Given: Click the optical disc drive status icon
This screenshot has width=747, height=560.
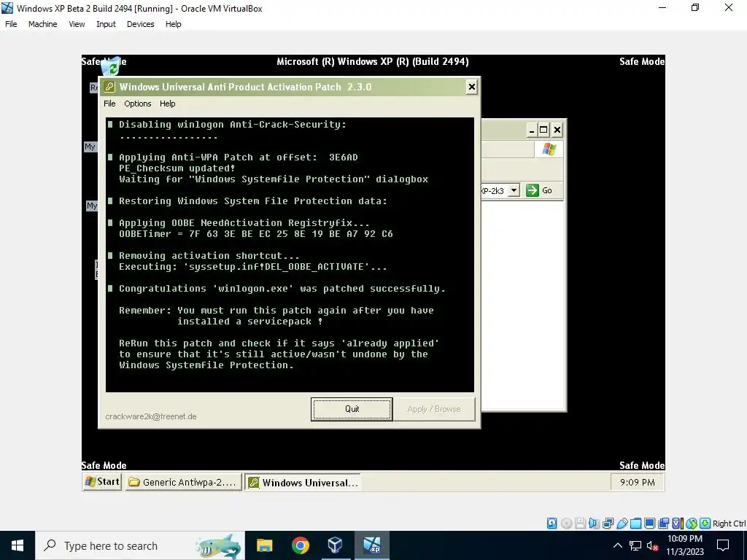Looking at the screenshot, I should pyautogui.click(x=566, y=524).
